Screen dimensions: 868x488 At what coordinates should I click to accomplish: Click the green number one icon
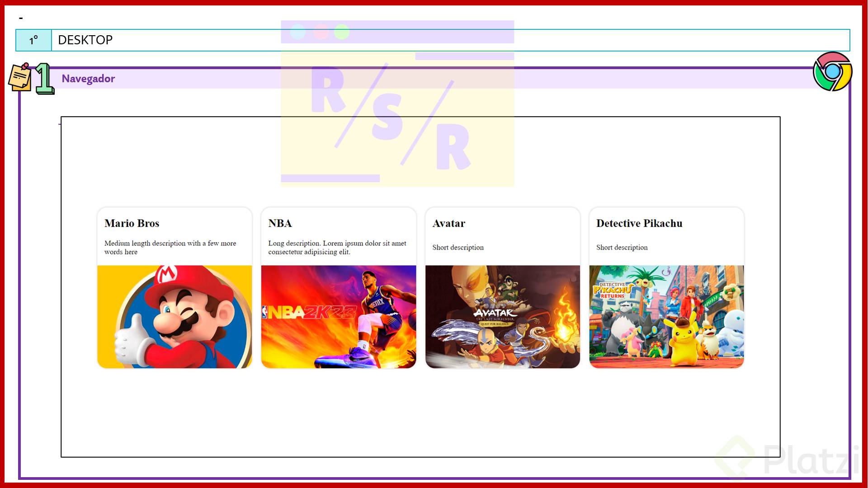point(44,79)
